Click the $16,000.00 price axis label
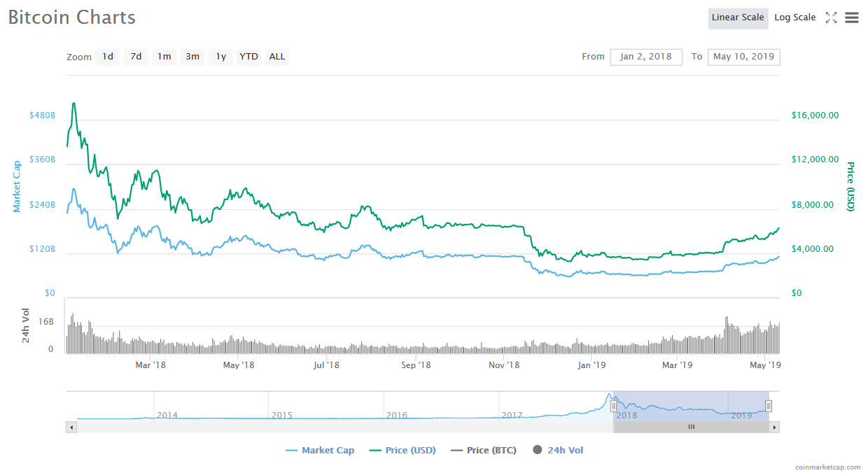 coord(815,115)
